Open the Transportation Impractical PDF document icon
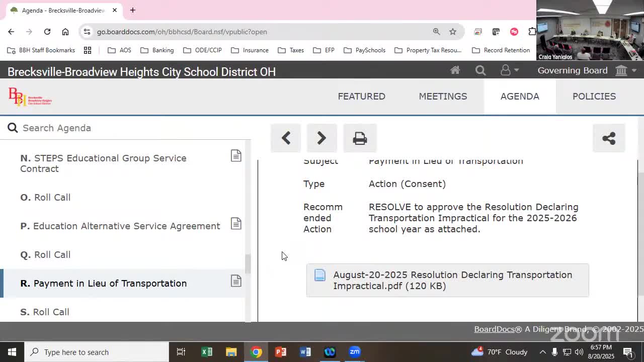The image size is (644, 362). coord(320,275)
